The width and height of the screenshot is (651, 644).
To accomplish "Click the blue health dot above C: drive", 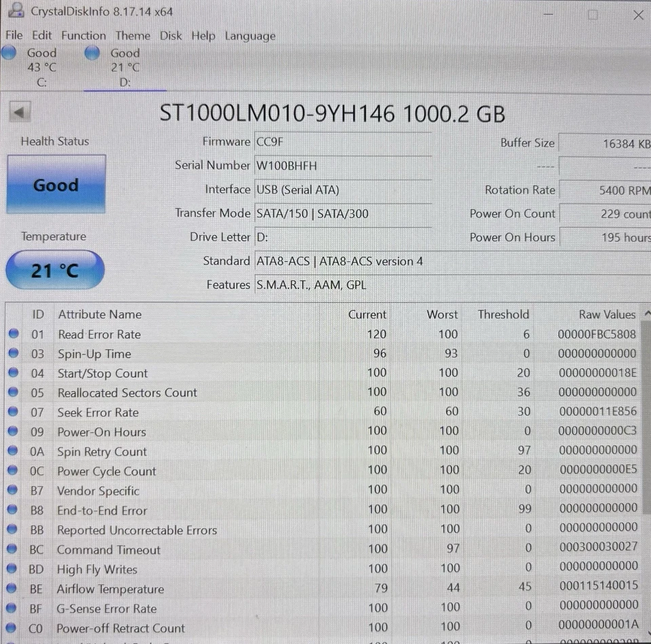I will (9, 52).
